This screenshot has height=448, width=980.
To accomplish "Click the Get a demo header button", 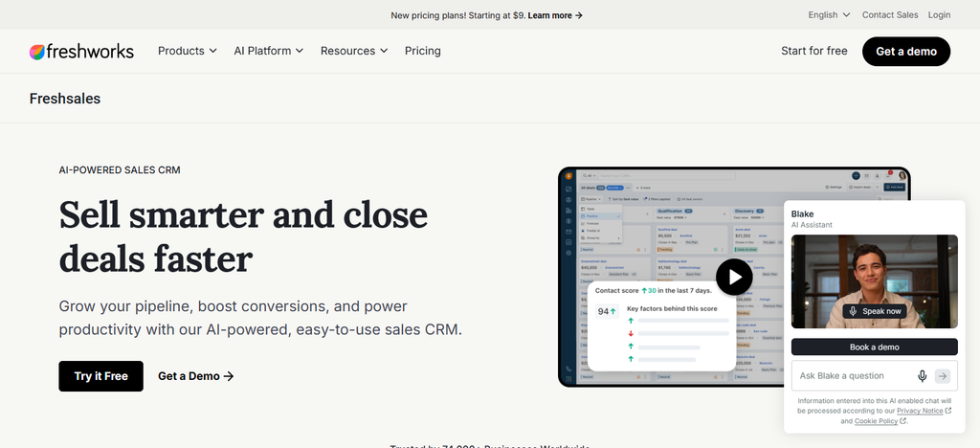I will tap(906, 52).
